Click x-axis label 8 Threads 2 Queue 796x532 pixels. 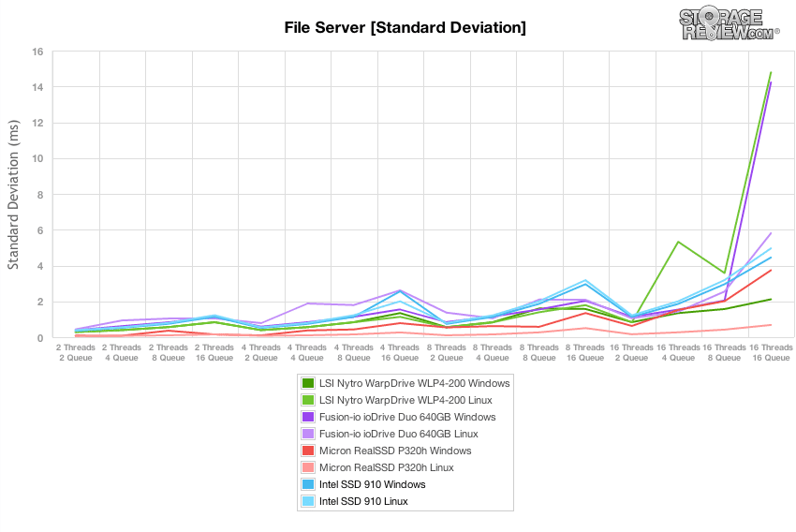(446, 353)
